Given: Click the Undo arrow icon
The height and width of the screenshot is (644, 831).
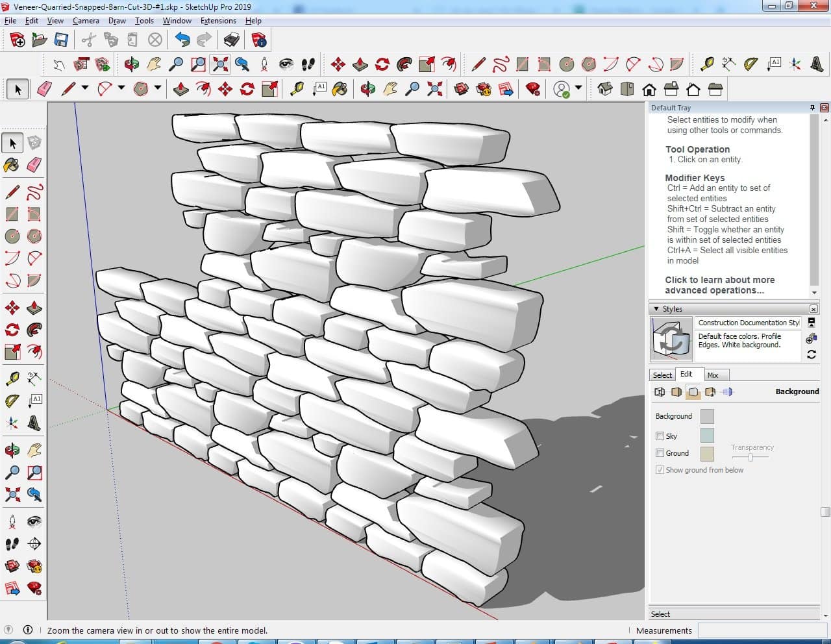Looking at the screenshot, I should point(182,40).
